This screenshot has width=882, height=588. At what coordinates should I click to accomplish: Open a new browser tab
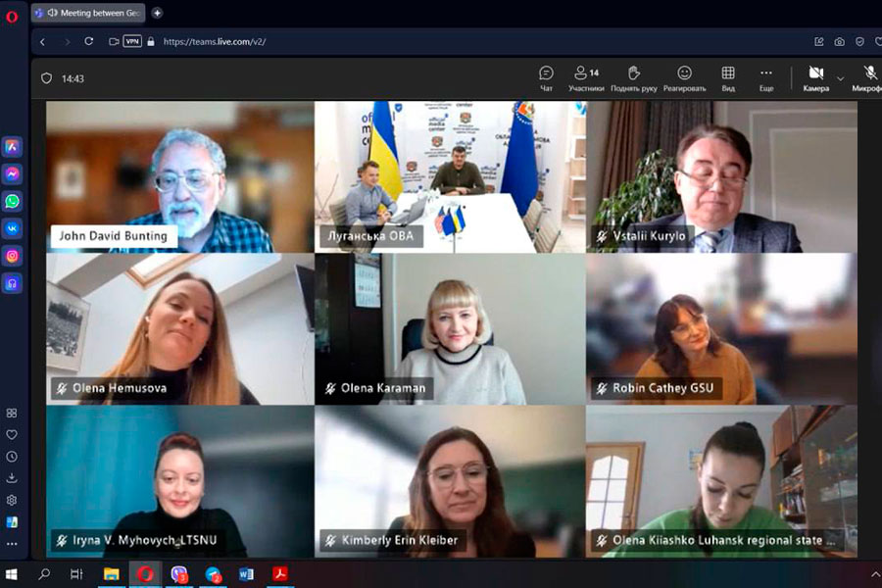[x=158, y=13]
